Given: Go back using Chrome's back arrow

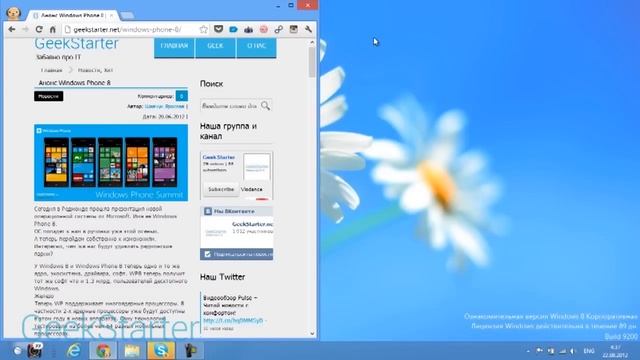Looking at the screenshot, I should coord(12,29).
